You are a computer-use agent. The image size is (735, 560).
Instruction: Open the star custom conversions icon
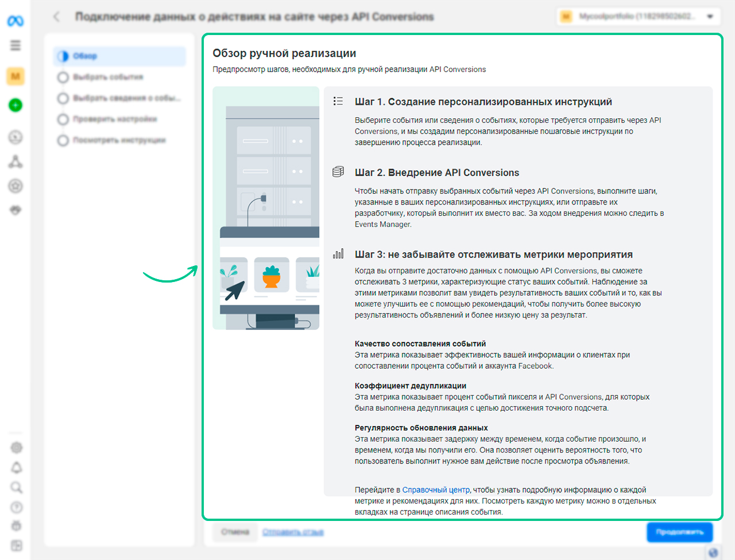pos(16,186)
